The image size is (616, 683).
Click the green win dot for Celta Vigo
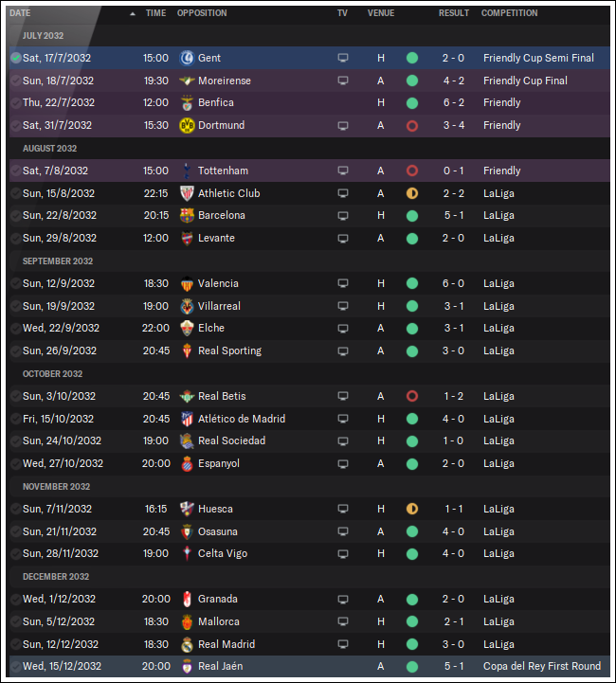[412, 554]
